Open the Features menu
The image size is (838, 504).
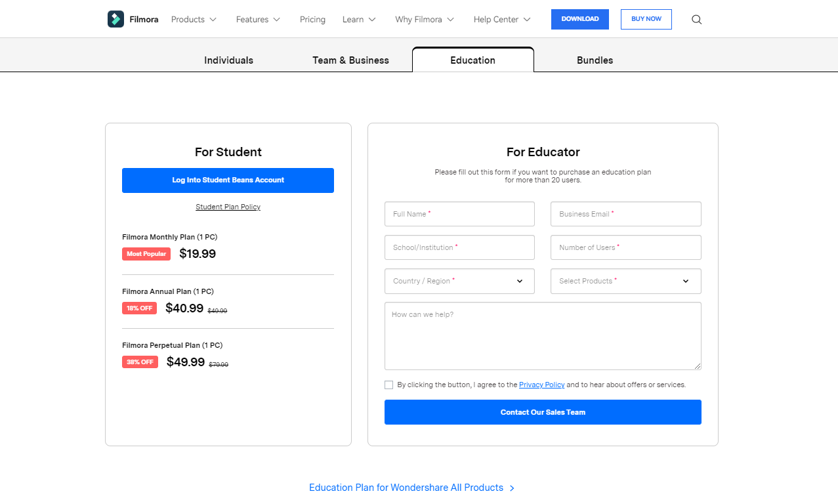coord(258,20)
